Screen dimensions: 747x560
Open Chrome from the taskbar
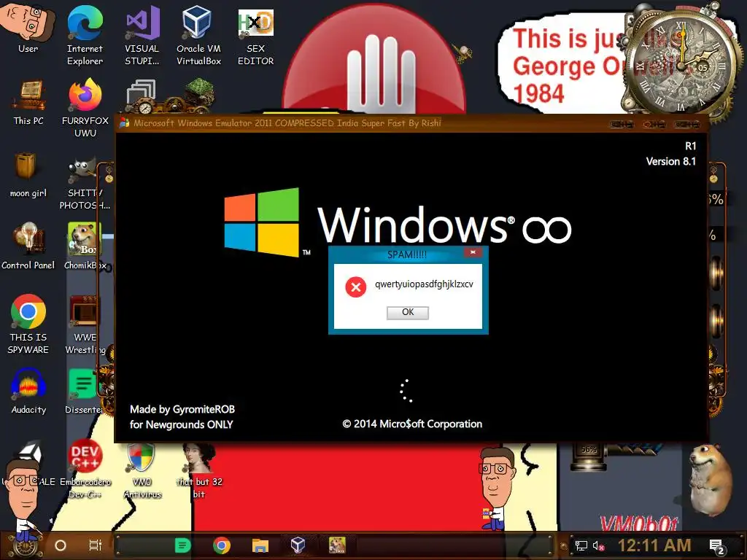coord(222,545)
